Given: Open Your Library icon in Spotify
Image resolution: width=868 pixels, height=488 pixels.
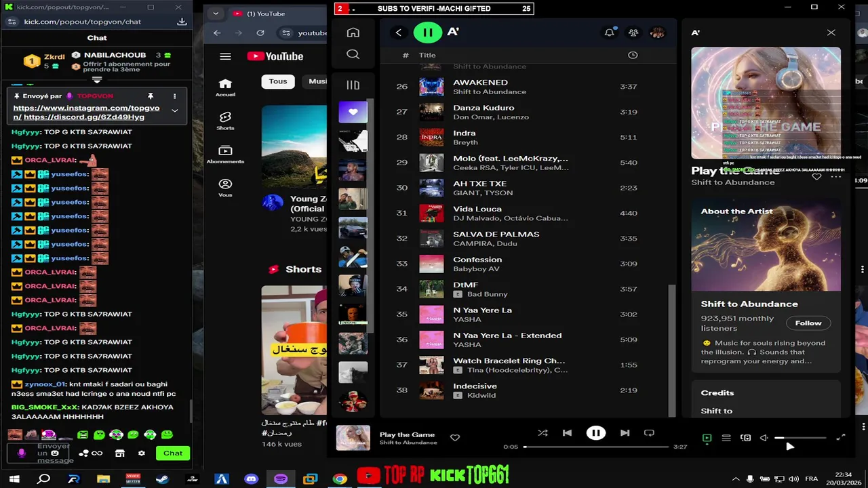Looking at the screenshot, I should [353, 85].
